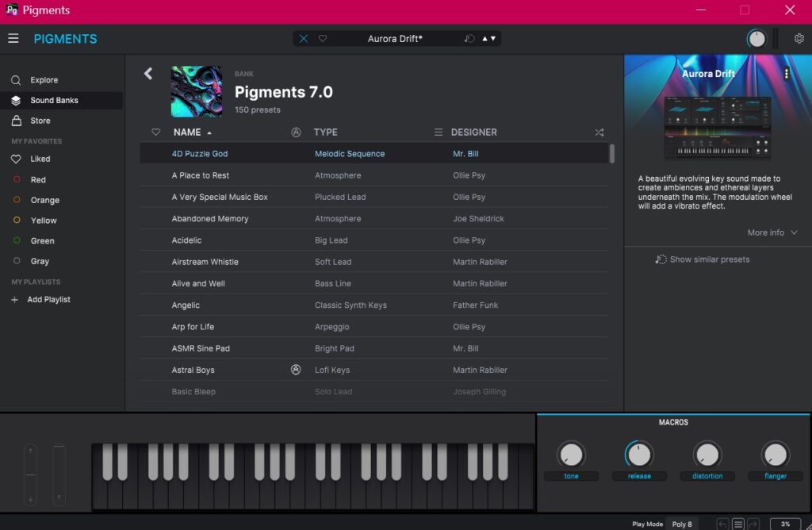Open the TYPE column filter menu
The width and height of the screenshot is (812, 530).
click(438, 132)
